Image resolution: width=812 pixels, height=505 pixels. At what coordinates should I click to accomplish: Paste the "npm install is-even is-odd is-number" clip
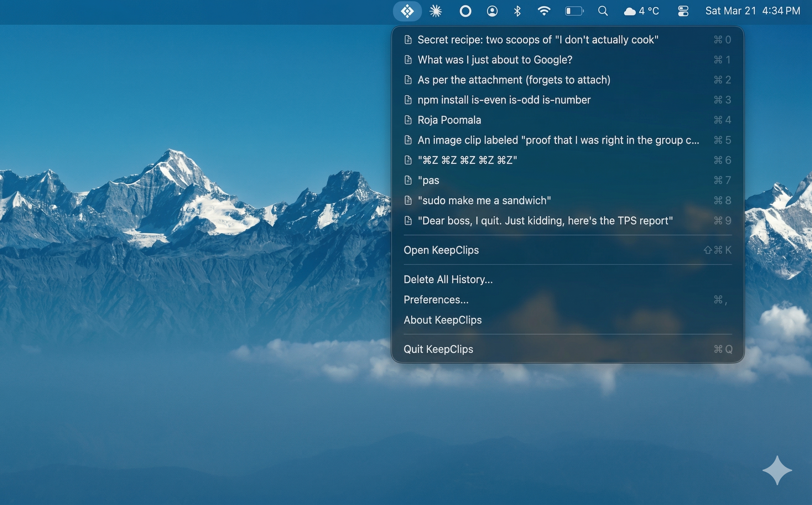coord(504,100)
